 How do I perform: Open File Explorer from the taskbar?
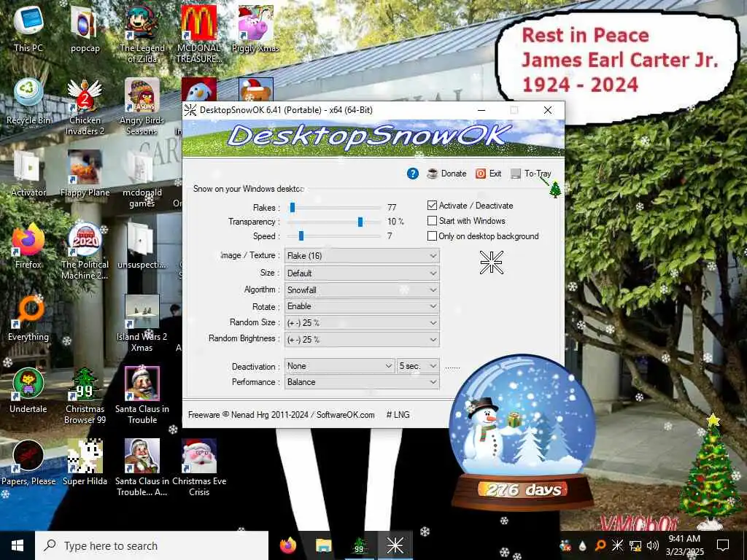pyautogui.click(x=323, y=545)
